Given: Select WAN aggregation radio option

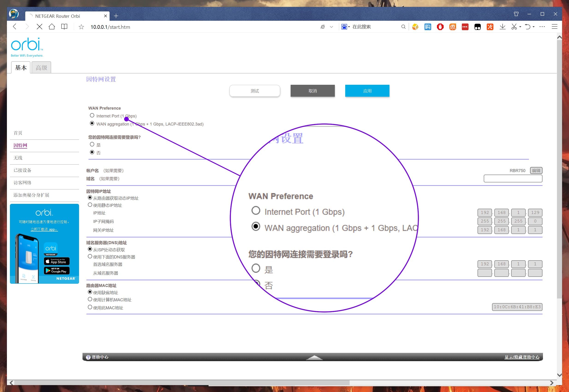Looking at the screenshot, I should 92,123.
